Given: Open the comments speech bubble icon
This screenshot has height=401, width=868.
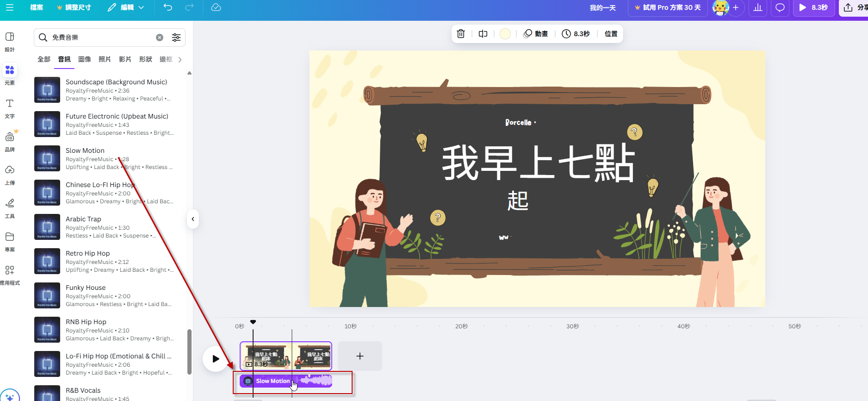Looking at the screenshot, I should (x=780, y=7).
